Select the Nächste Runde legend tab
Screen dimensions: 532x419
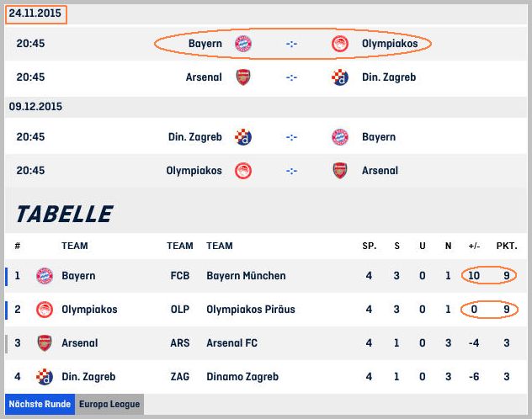point(40,404)
